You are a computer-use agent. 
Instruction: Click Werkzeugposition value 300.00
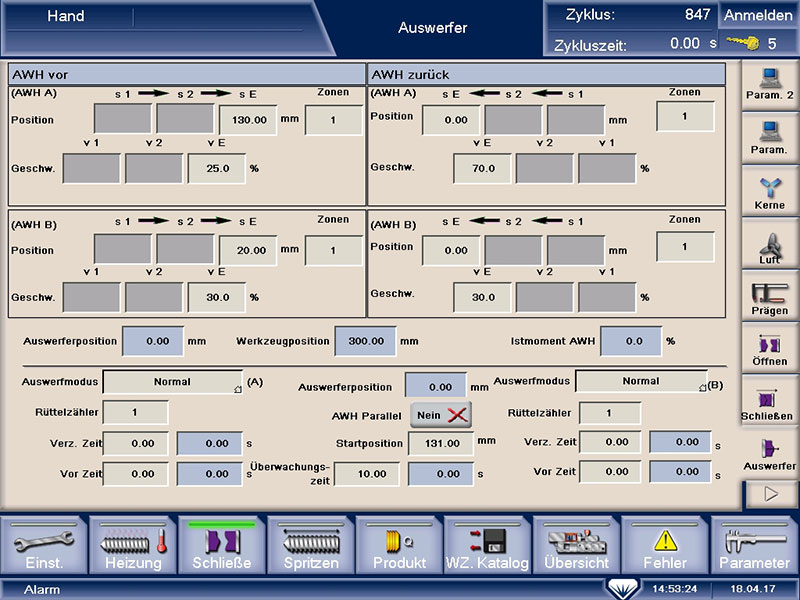[x=365, y=341]
